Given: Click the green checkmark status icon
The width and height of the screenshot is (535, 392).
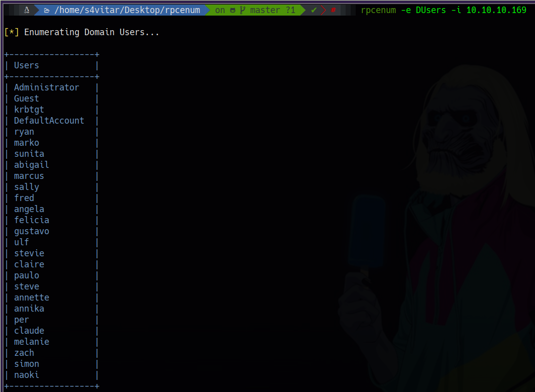Looking at the screenshot, I should point(314,10).
